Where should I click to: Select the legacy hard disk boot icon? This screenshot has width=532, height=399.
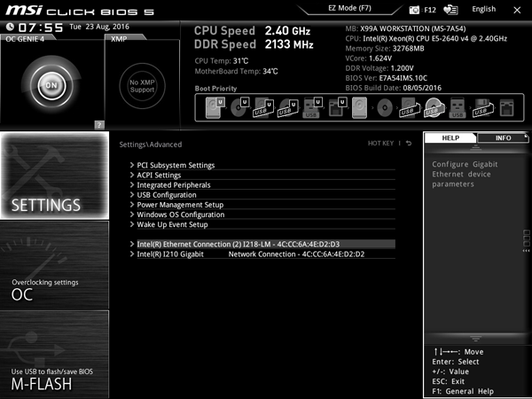click(x=359, y=108)
